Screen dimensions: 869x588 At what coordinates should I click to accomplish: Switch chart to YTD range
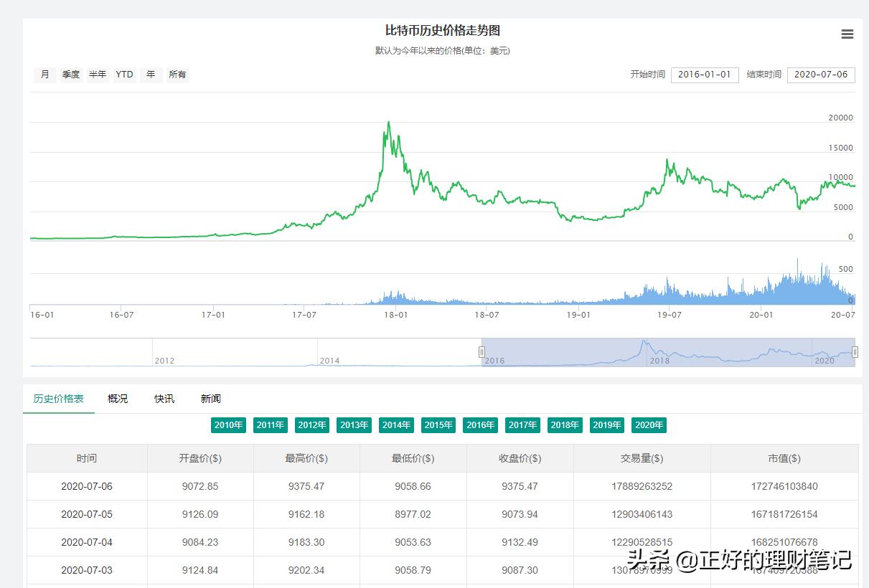[125, 75]
